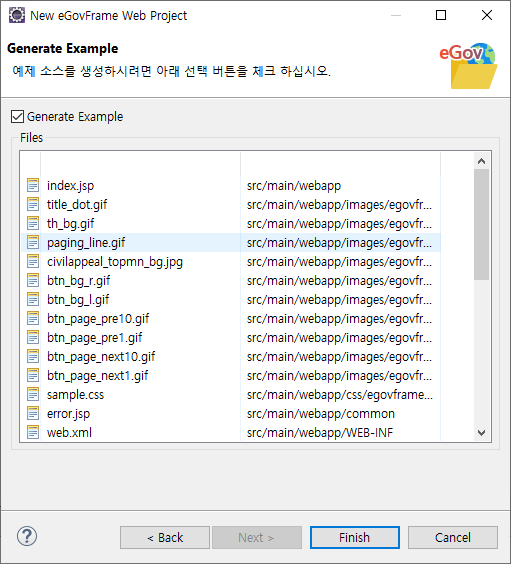The width and height of the screenshot is (511, 564).
Task: Click the file icon beside error.jsp
Action: pyautogui.click(x=33, y=414)
